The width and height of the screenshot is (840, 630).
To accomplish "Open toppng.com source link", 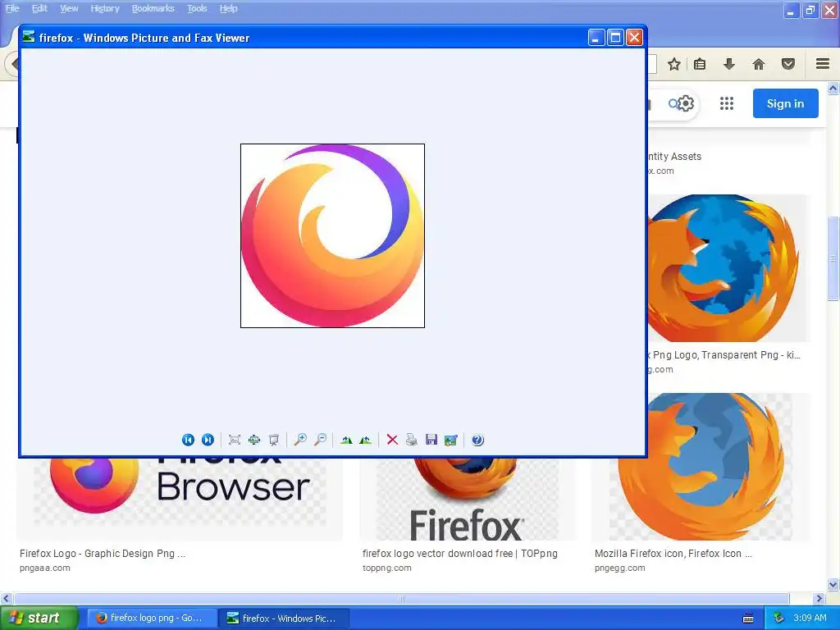I will 387,568.
